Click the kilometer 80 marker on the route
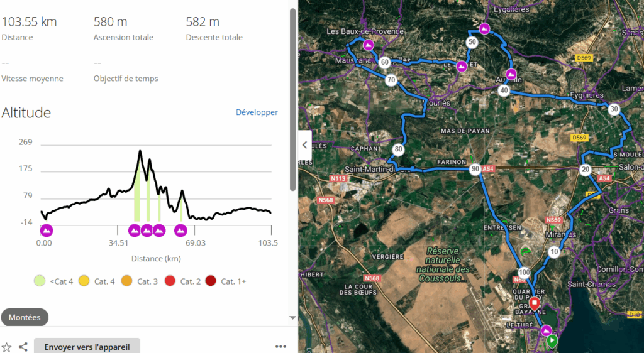Screen dimensions: 644x353 (397, 149)
